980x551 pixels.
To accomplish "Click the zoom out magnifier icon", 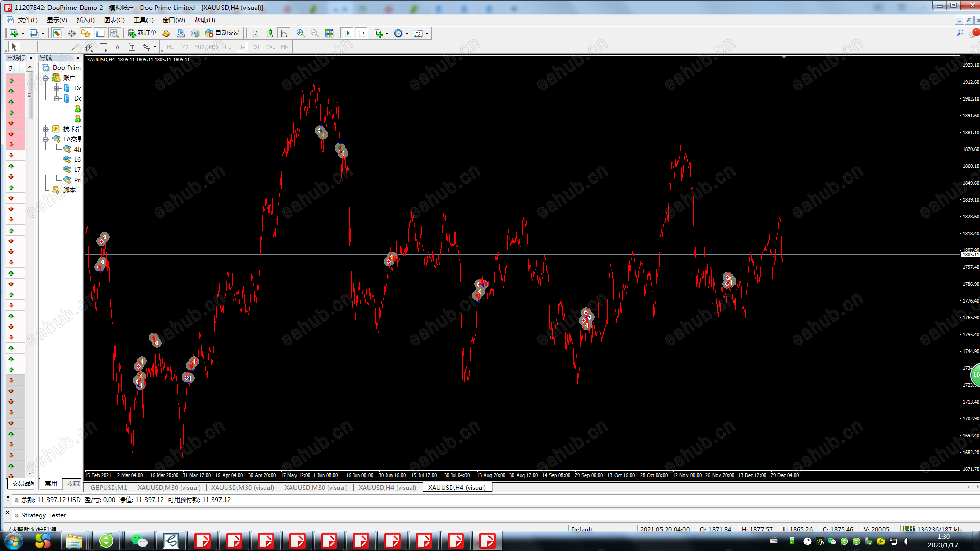I will [315, 33].
